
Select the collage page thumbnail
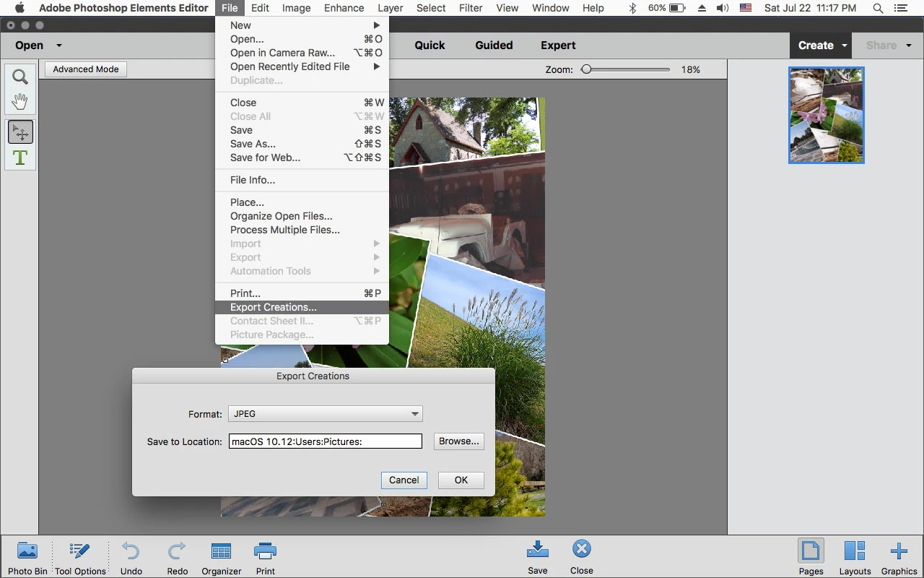(827, 116)
